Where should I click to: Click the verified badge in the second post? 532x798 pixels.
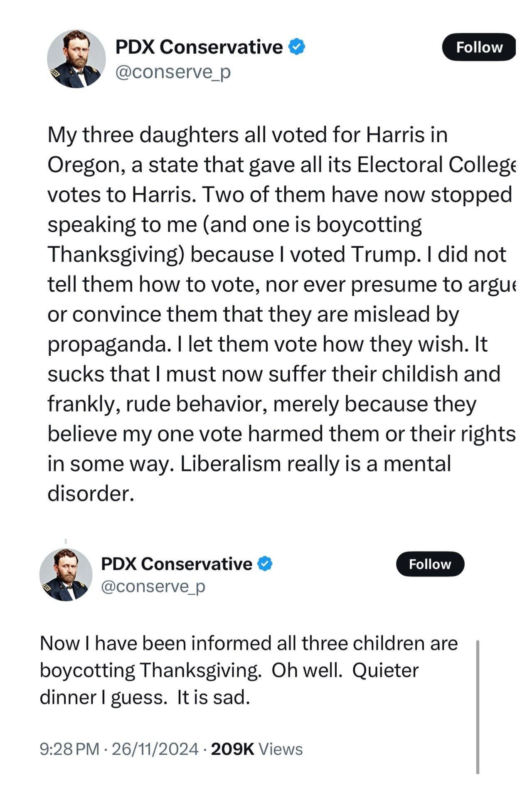point(265,564)
